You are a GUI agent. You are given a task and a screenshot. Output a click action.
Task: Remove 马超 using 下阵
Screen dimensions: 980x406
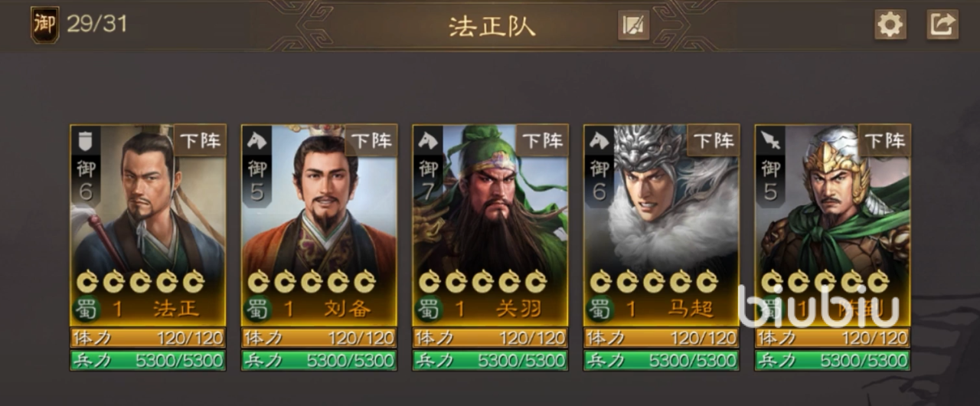click(x=714, y=140)
